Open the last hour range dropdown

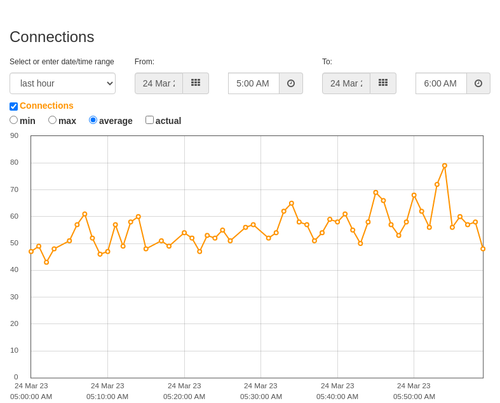click(x=63, y=83)
